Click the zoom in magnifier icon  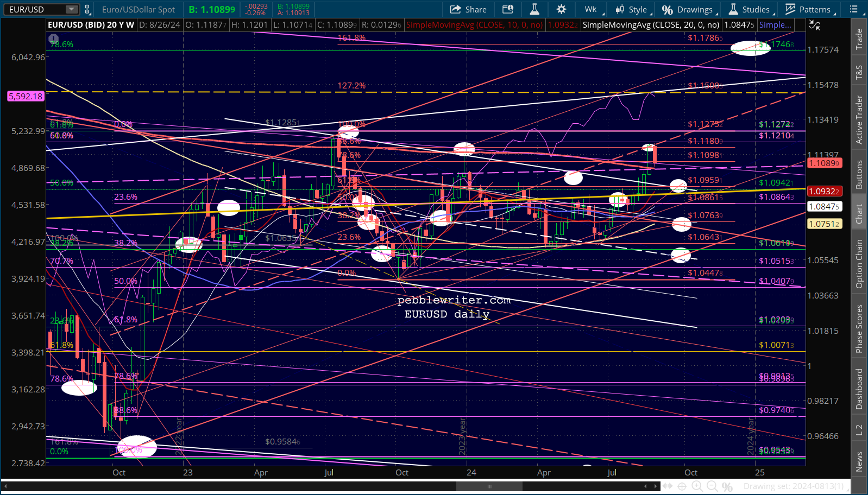tap(697, 486)
